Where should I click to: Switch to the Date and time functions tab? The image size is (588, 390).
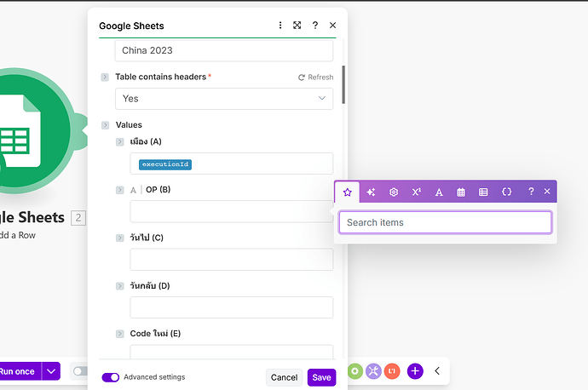pyautogui.click(x=461, y=192)
